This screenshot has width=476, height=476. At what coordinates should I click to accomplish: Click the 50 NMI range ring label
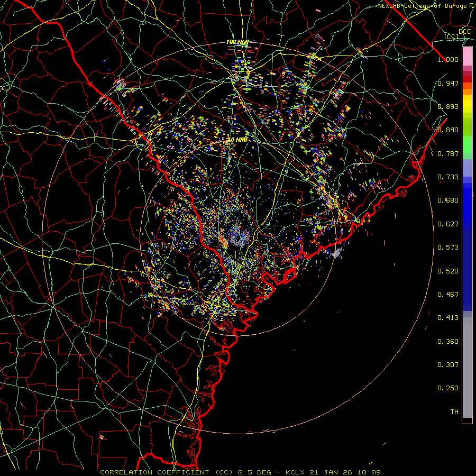pos(237,140)
